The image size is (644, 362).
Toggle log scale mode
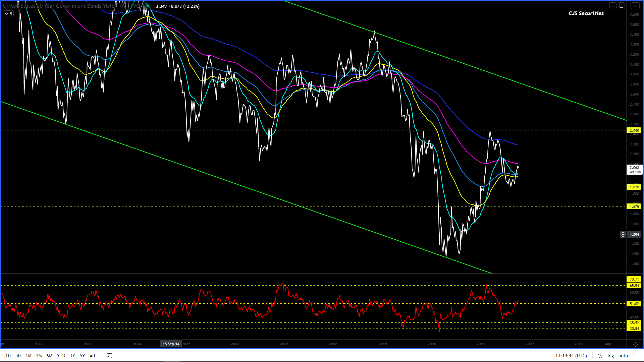[x=610, y=356]
